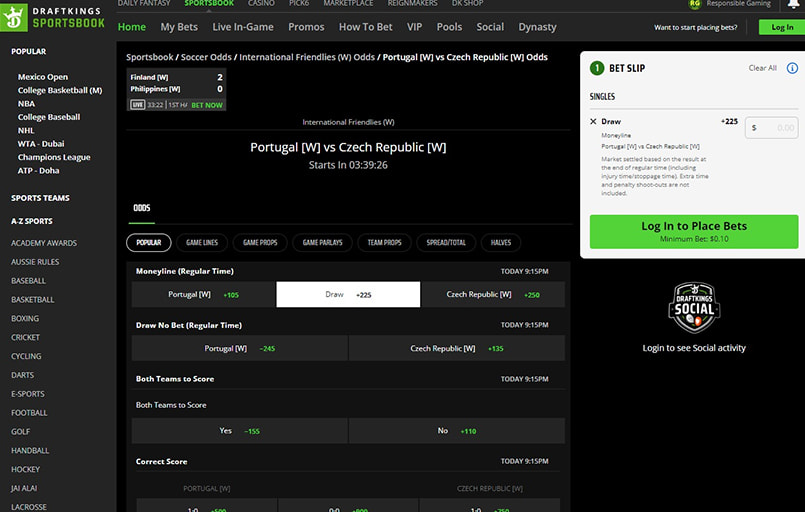
Task: Select the Popular odds filter
Action: (x=149, y=242)
